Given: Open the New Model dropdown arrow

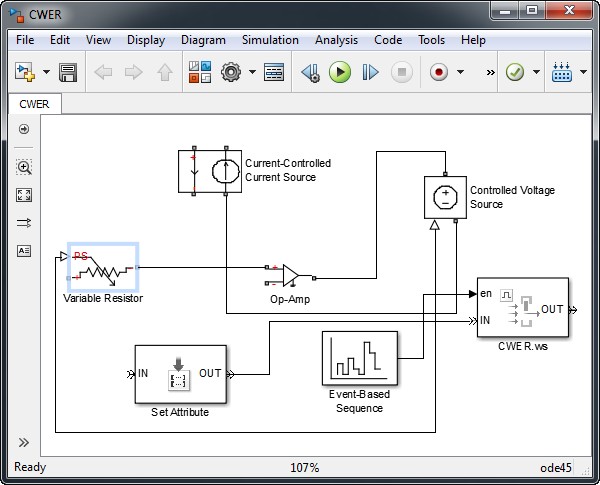Looking at the screenshot, I should 44,72.
